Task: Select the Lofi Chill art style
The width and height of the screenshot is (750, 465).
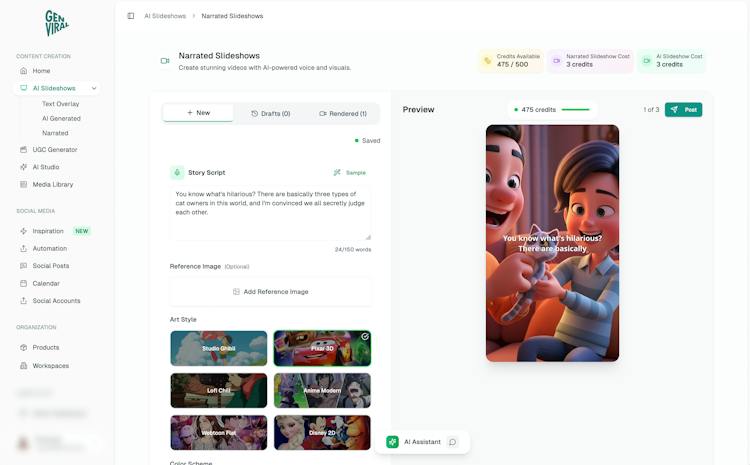Action: tap(219, 390)
